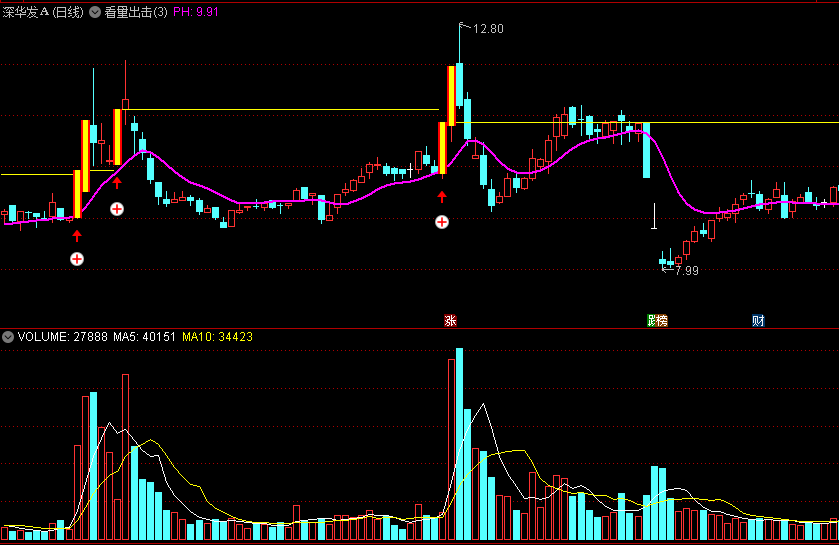
Task: Expand the 看量出击 indicator dropdown arrow
Action: 95,12
